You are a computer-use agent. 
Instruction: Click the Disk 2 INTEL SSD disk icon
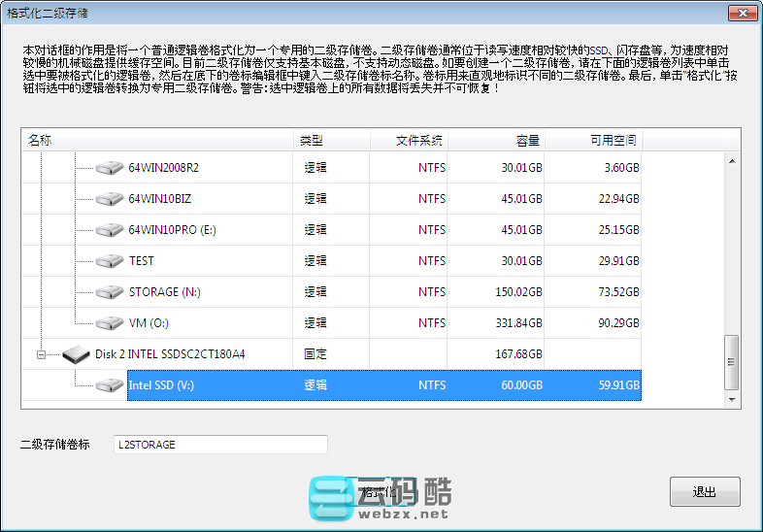click(x=76, y=354)
